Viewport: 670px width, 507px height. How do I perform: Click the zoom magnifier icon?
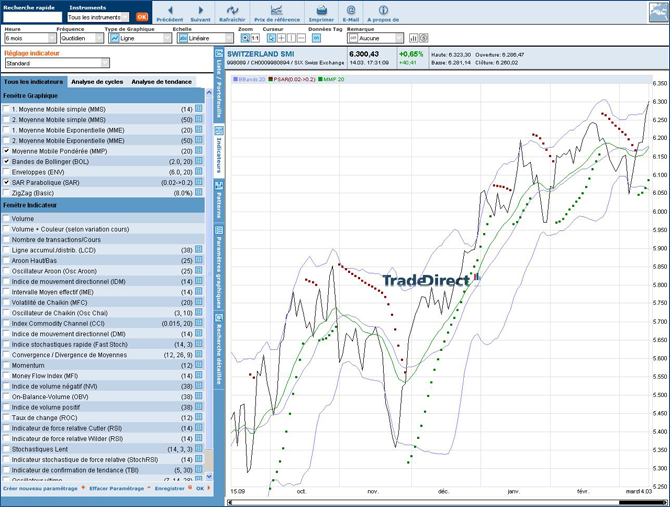click(245, 38)
